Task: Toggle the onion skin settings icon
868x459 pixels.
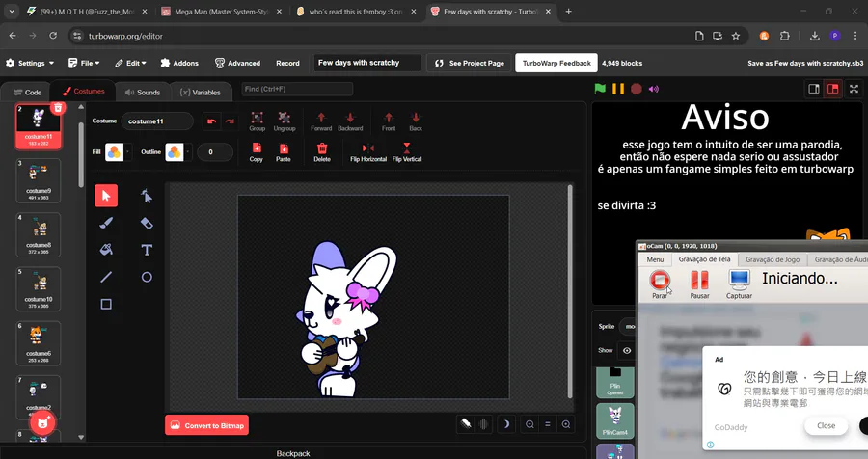Action: point(483,424)
